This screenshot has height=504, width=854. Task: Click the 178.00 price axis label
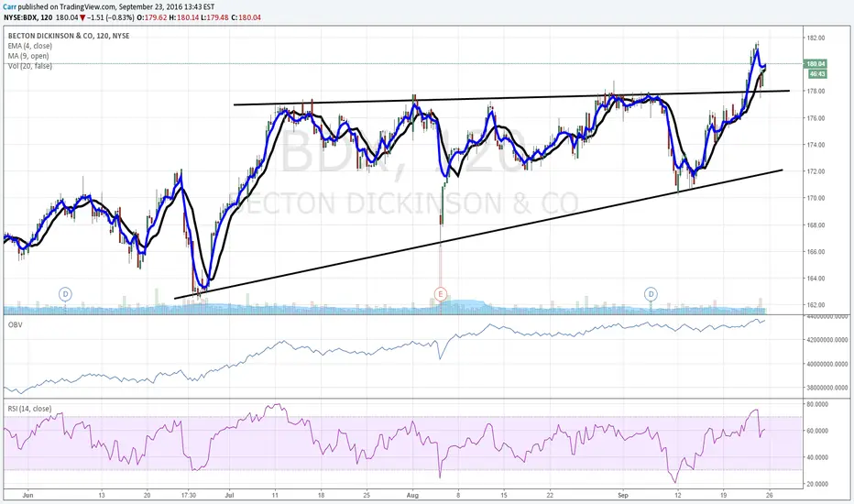click(x=816, y=91)
